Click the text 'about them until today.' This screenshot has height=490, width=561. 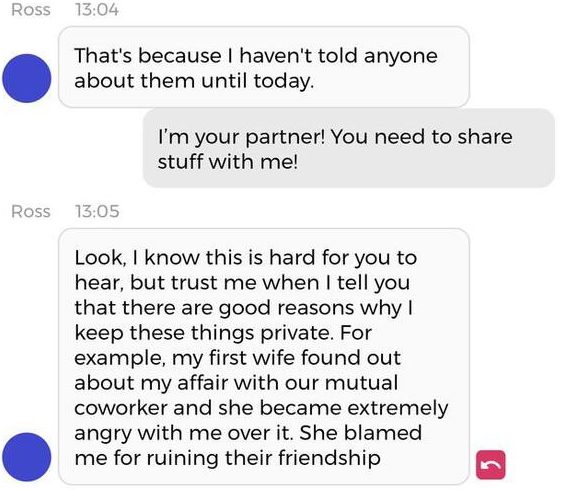pos(194,80)
